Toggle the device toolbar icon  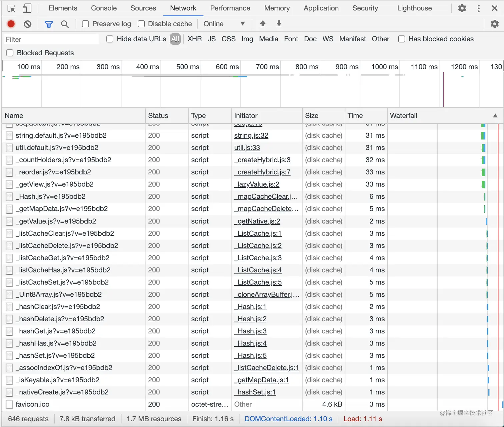pyautogui.click(x=27, y=8)
